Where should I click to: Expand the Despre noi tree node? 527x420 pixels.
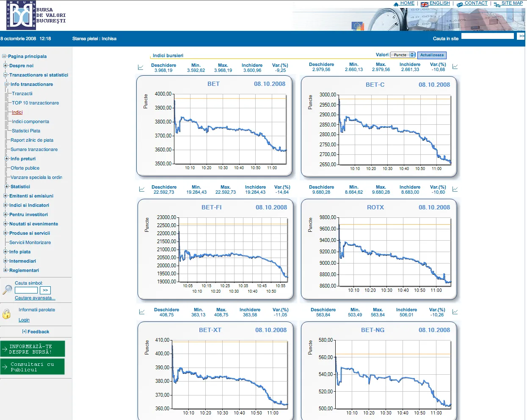(6, 66)
